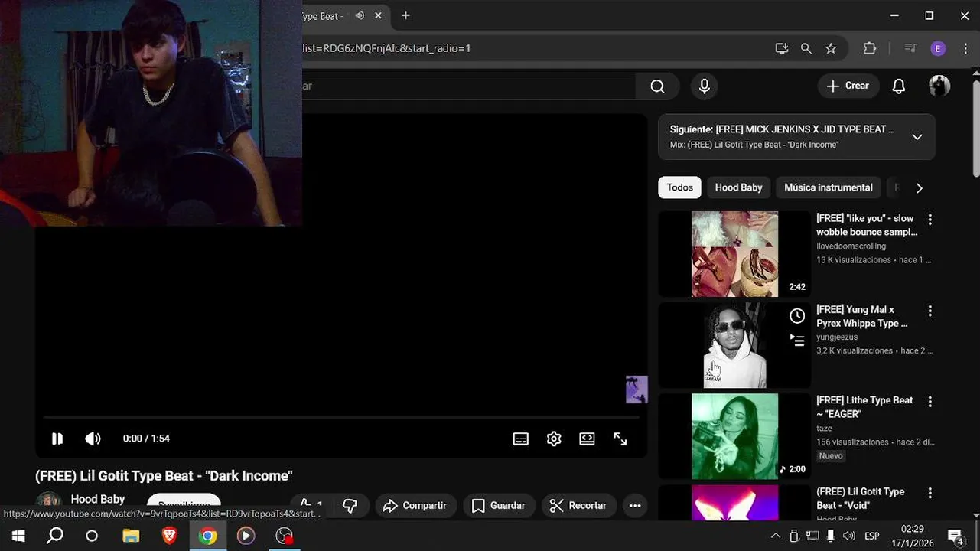Install or cast page icon in address bar
This screenshot has height=551, width=980.
tap(781, 48)
